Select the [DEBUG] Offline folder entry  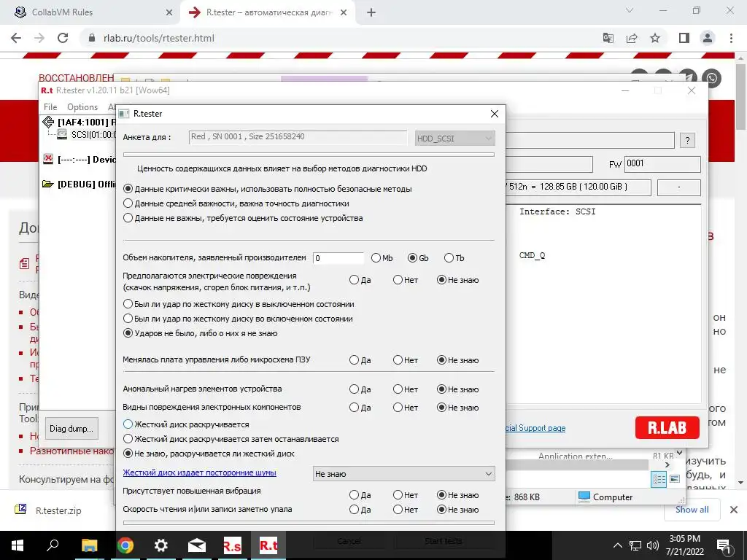tap(79, 184)
